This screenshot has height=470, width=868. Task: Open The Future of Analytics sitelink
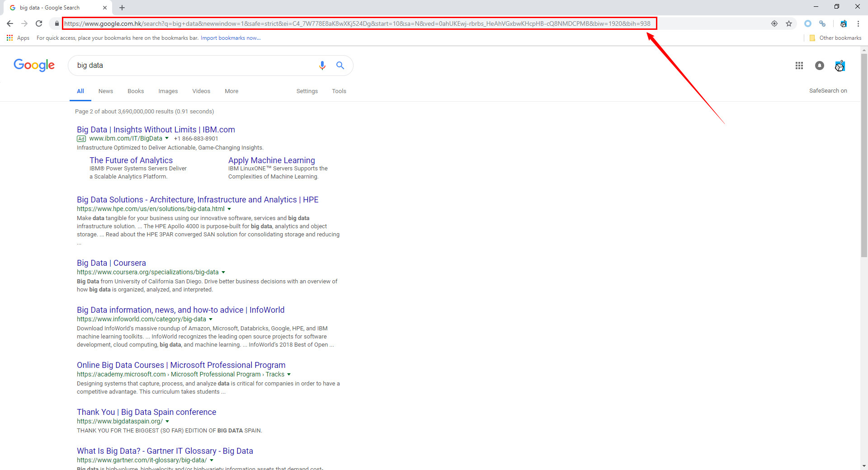point(131,160)
